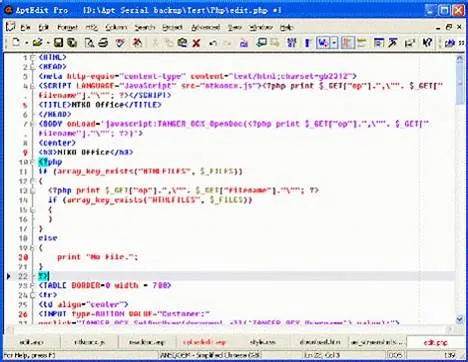
Task: Click the 'else' keyword on line 18
Action: click(48, 238)
